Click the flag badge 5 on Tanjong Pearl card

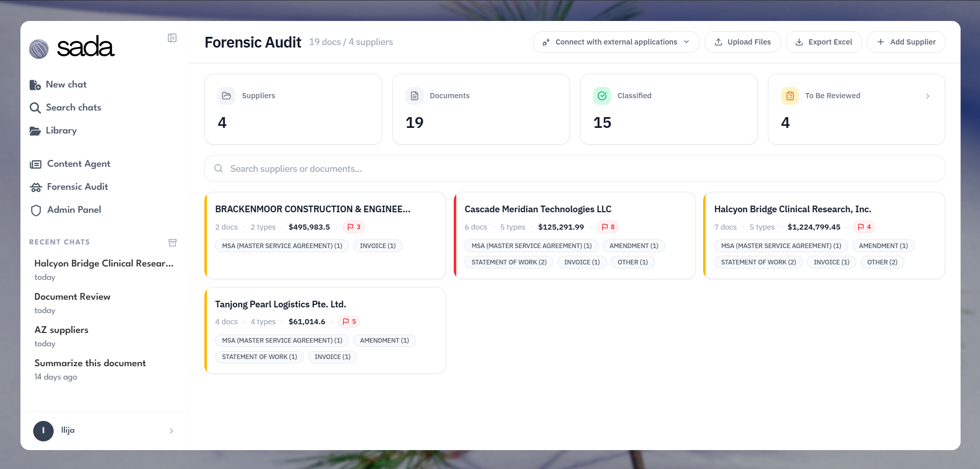[x=349, y=322]
